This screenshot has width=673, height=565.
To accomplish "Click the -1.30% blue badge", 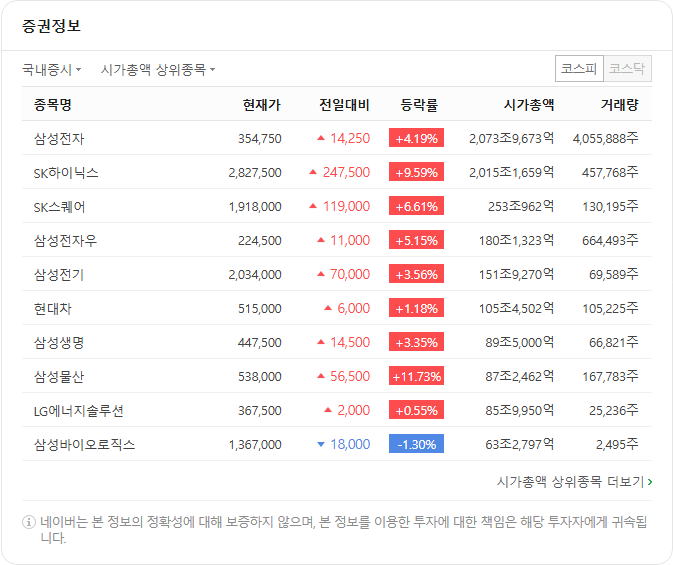I will tap(416, 444).
